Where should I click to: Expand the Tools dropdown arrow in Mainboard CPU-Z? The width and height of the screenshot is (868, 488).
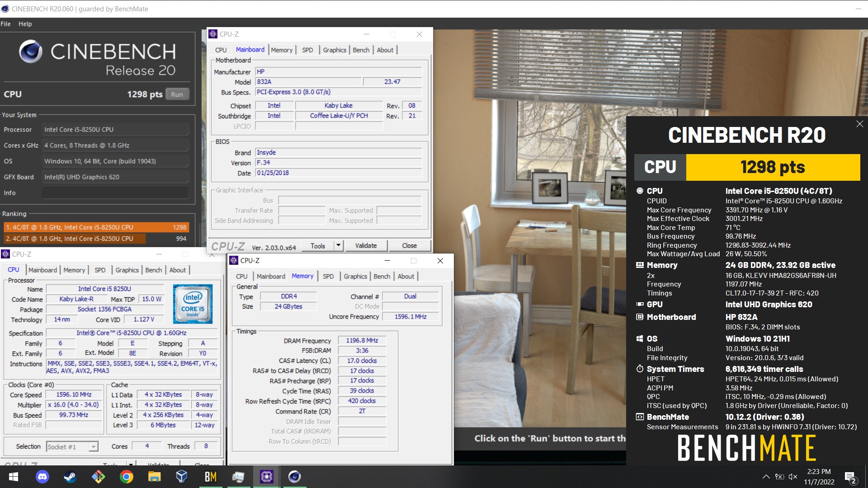point(338,246)
